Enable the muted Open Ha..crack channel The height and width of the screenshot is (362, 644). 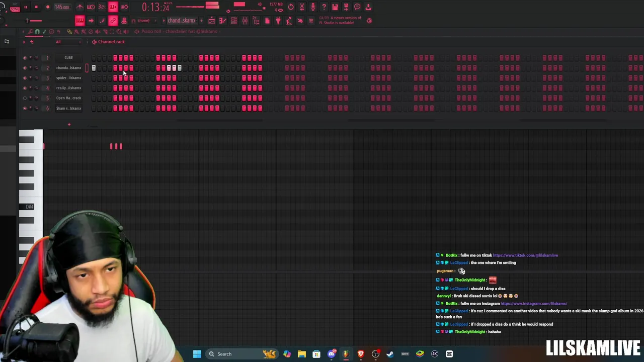(25, 98)
